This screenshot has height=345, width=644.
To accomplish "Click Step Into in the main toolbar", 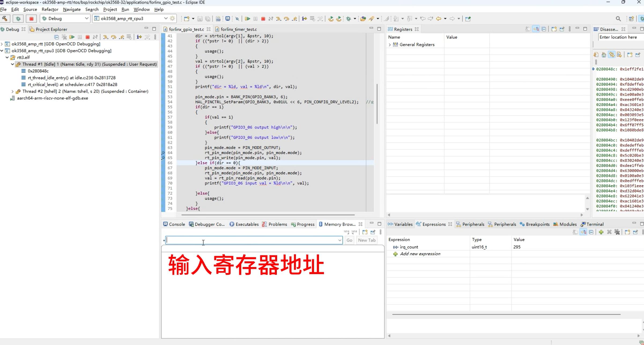I will coord(279,19).
